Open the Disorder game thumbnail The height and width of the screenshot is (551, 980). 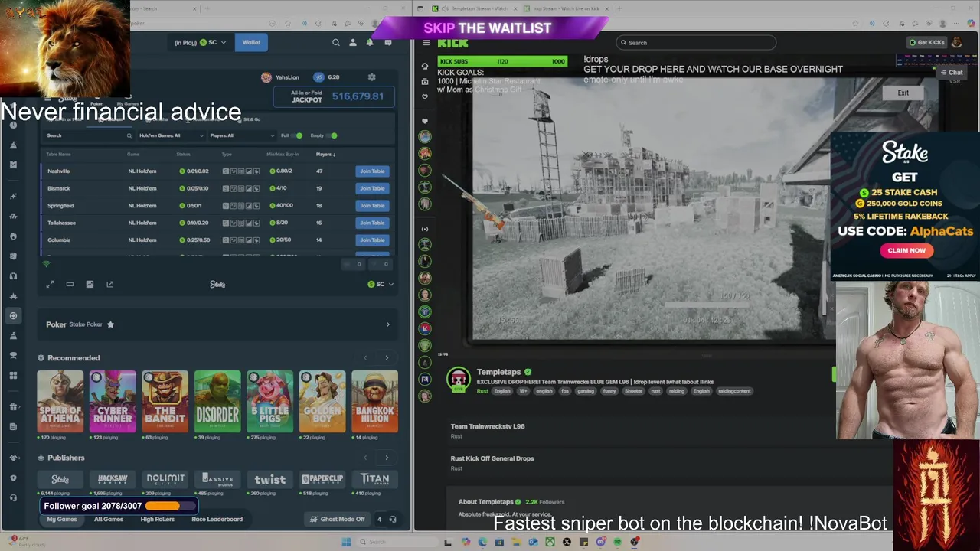click(x=217, y=402)
